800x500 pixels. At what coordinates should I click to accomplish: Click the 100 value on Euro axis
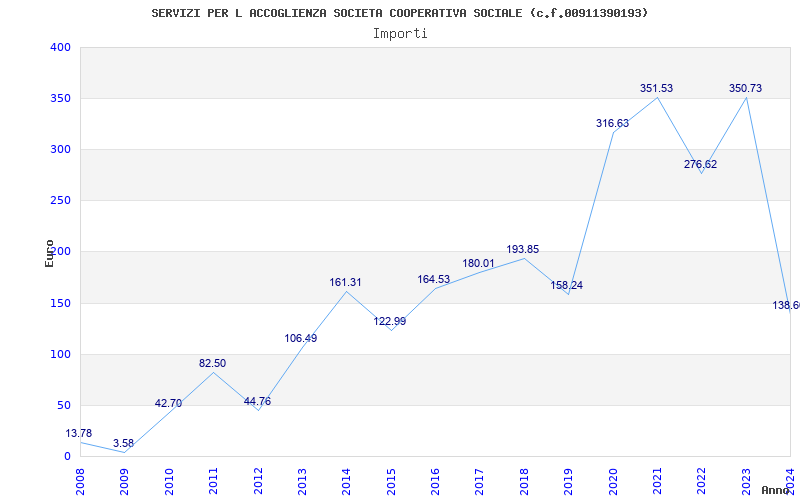pyautogui.click(x=60, y=355)
